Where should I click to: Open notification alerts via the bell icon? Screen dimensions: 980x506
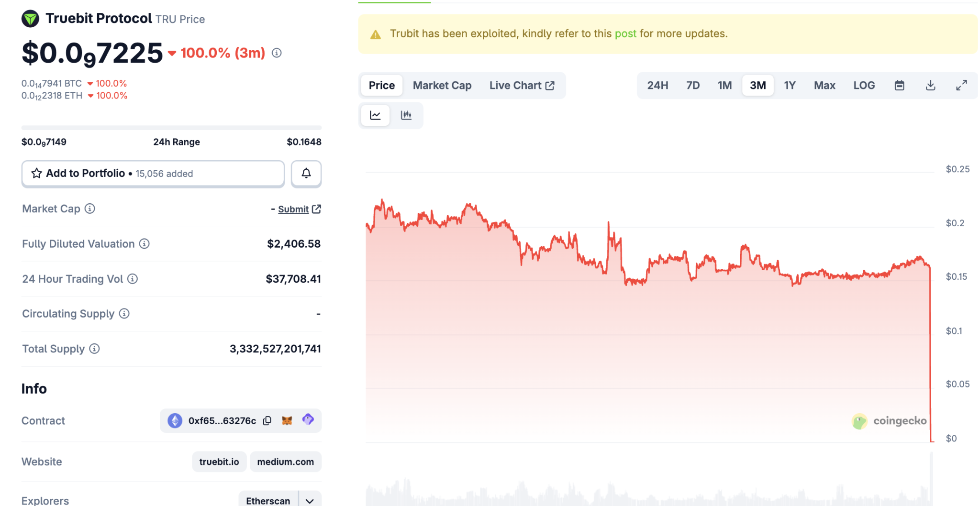coord(306,174)
